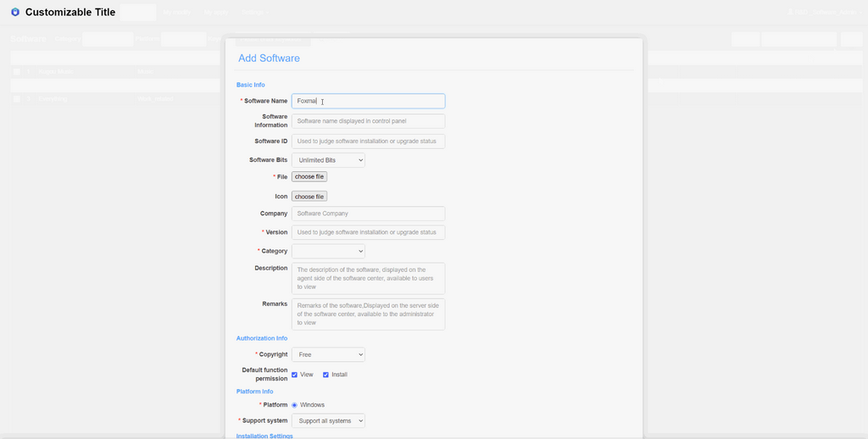Click the Authorization Info section label
The image size is (868, 439).
[x=262, y=338]
